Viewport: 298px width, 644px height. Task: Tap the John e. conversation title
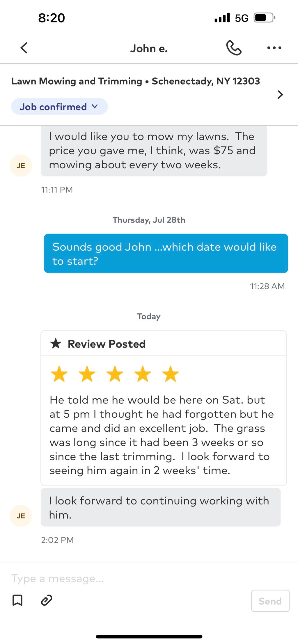coord(149,49)
